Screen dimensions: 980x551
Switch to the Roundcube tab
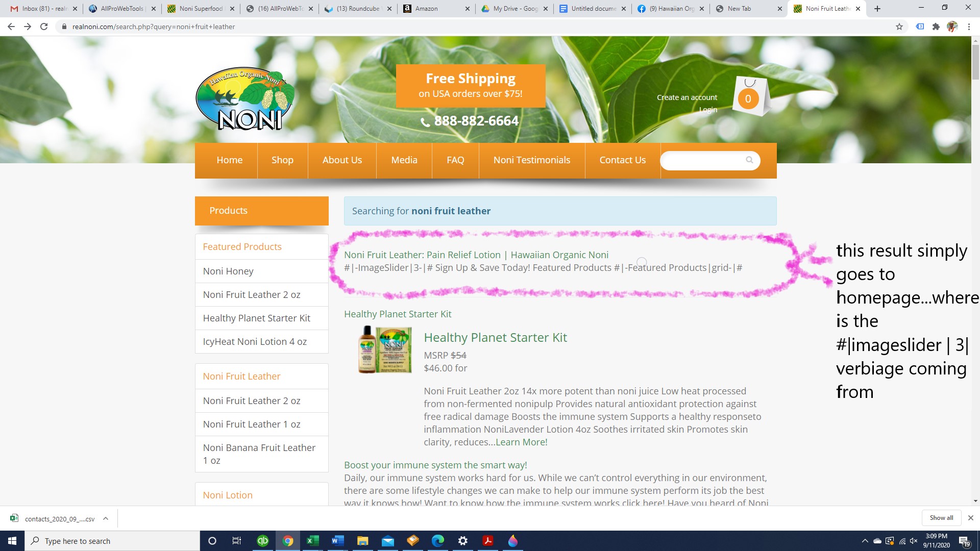pyautogui.click(x=358, y=9)
